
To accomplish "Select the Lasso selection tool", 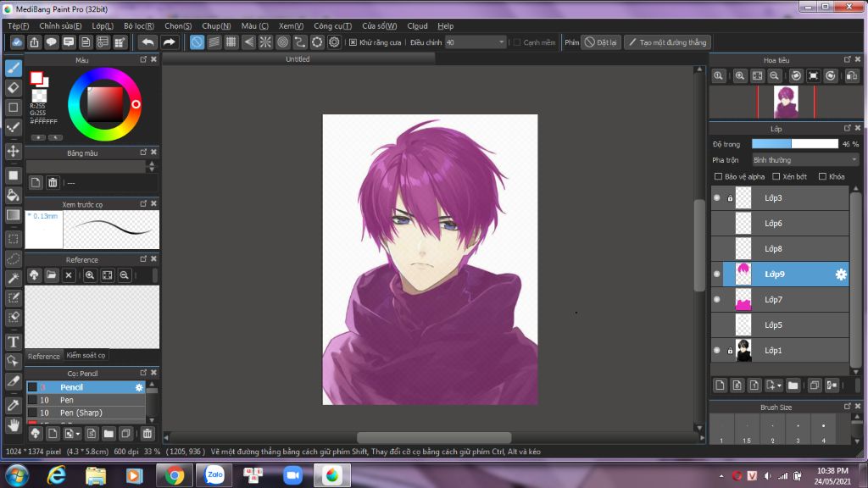I will 14,258.
